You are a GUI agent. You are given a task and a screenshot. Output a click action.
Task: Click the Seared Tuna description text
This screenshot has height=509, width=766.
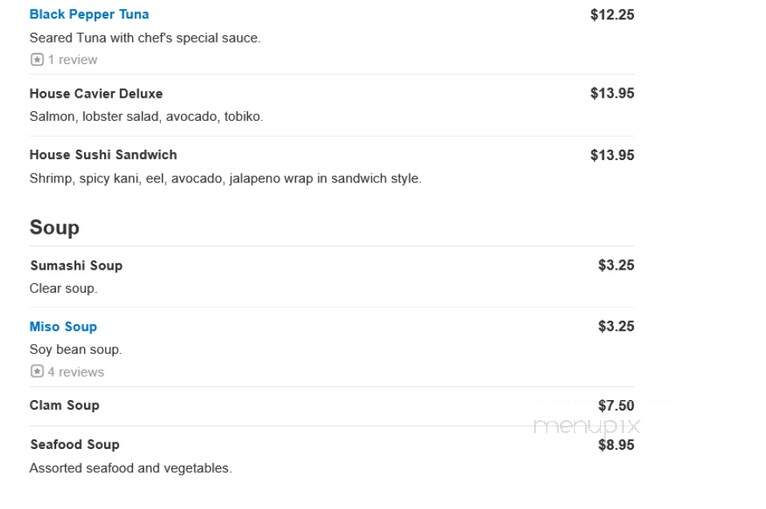tap(145, 38)
